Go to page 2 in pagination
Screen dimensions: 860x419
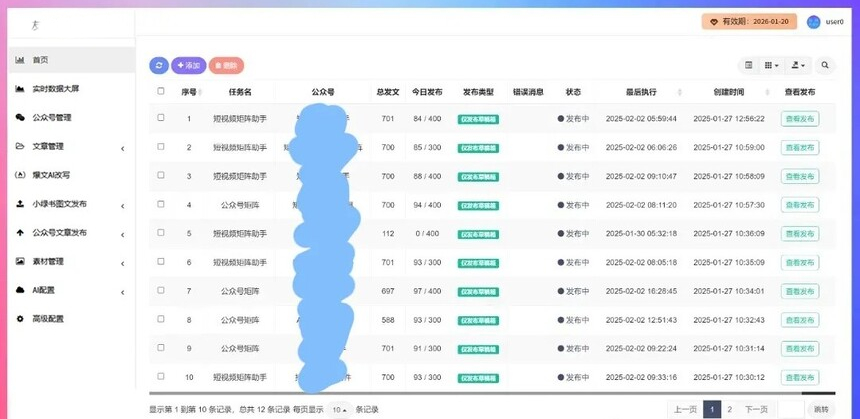tap(729, 409)
